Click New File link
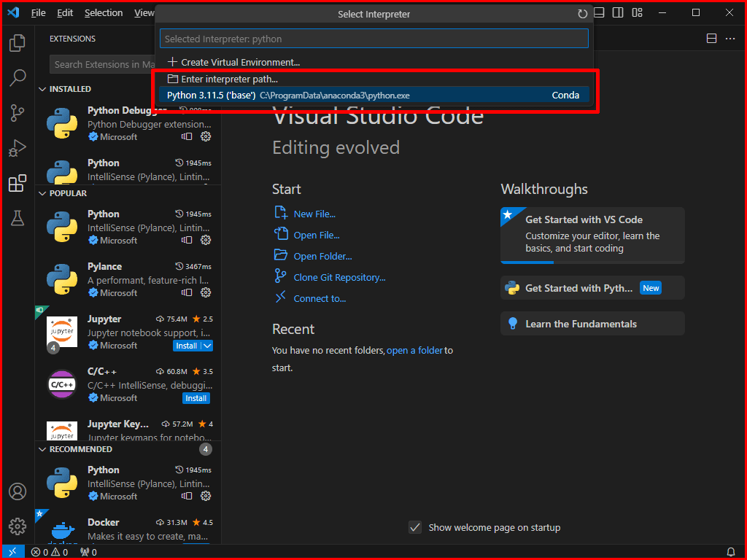 click(314, 214)
